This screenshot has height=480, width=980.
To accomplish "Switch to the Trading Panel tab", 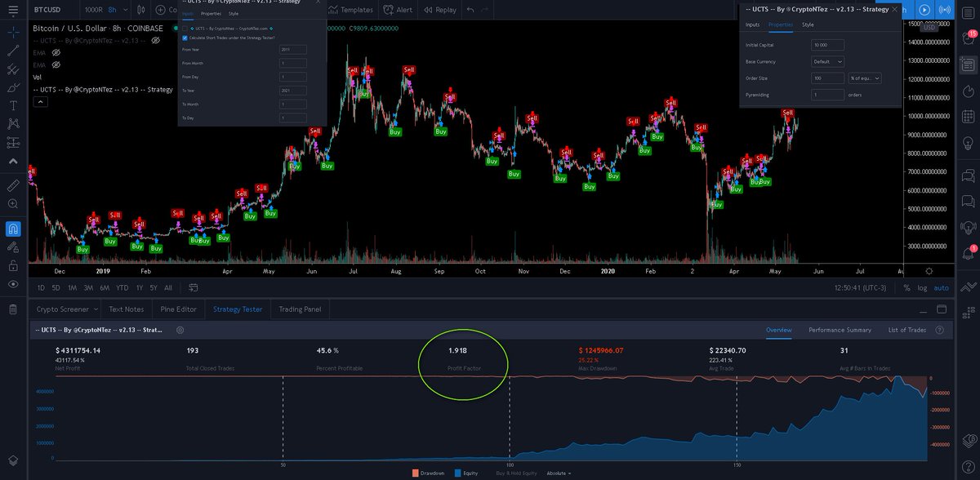I will (x=300, y=309).
